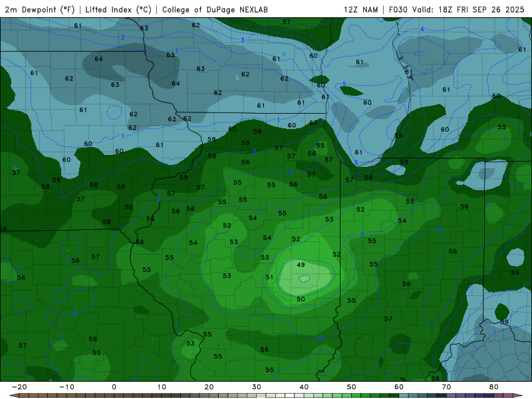532x399 pixels.
Task: Click the 80 label on color scale
Action: tap(494, 387)
